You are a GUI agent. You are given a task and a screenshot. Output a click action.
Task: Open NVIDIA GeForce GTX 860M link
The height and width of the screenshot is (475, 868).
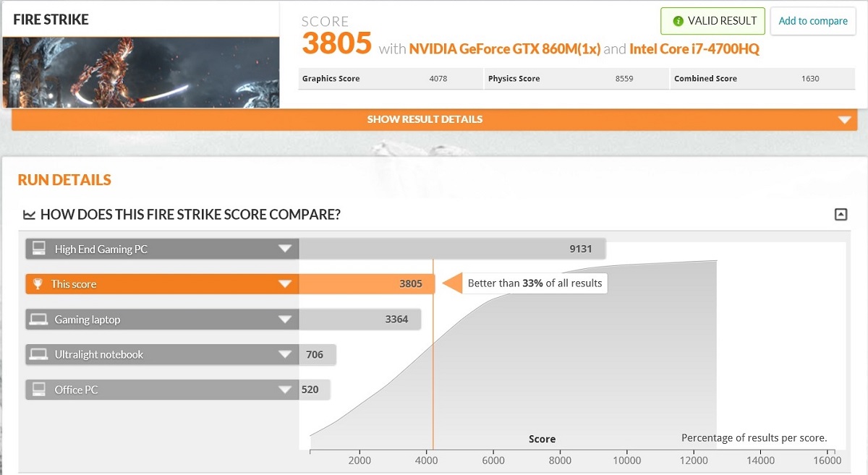pyautogui.click(x=504, y=49)
